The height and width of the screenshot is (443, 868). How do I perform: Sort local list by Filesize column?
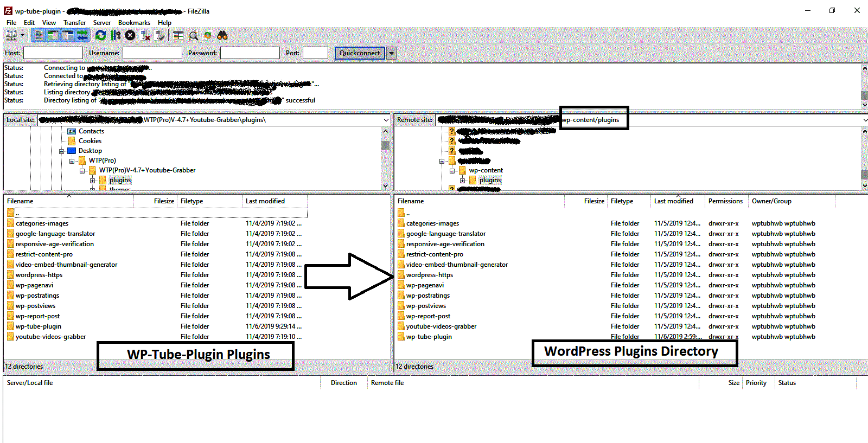pos(156,201)
